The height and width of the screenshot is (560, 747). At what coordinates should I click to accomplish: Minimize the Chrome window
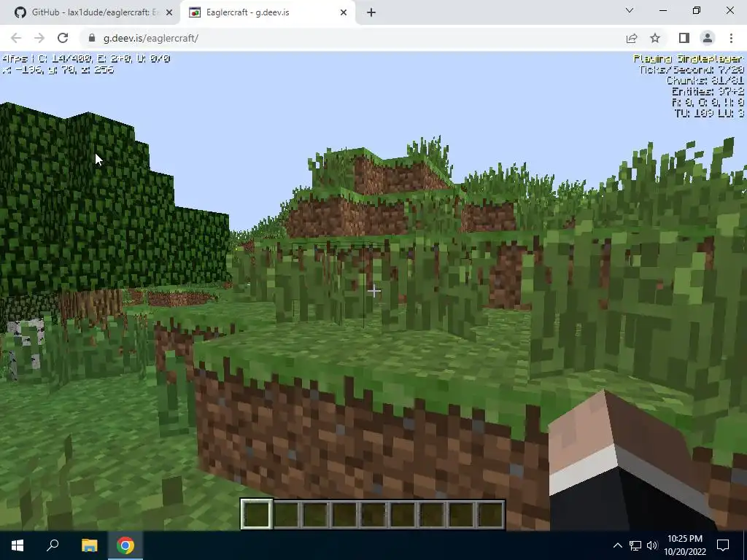[663, 10]
